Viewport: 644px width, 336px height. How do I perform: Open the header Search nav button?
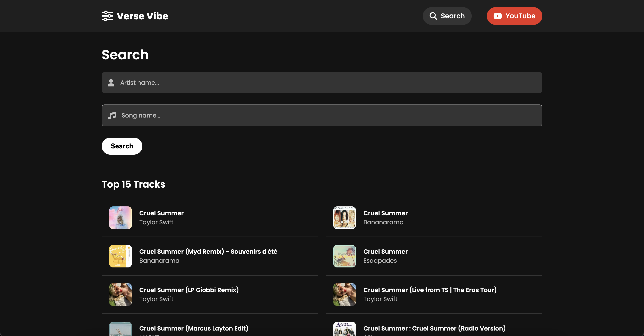pyautogui.click(x=447, y=16)
